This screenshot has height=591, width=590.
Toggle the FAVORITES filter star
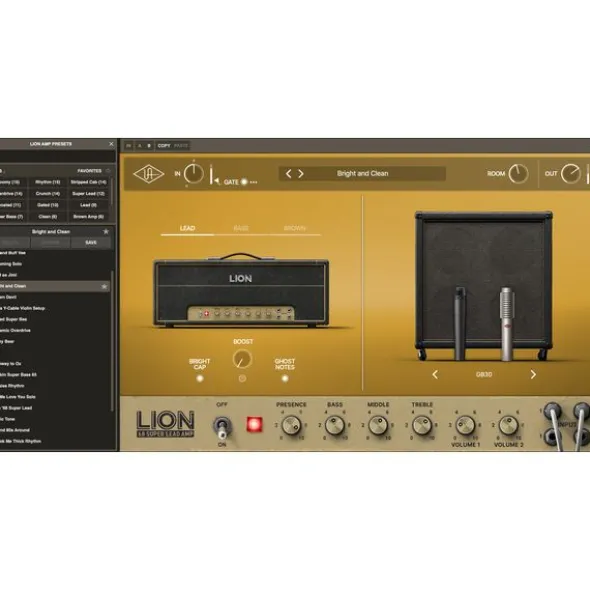pyautogui.click(x=108, y=171)
